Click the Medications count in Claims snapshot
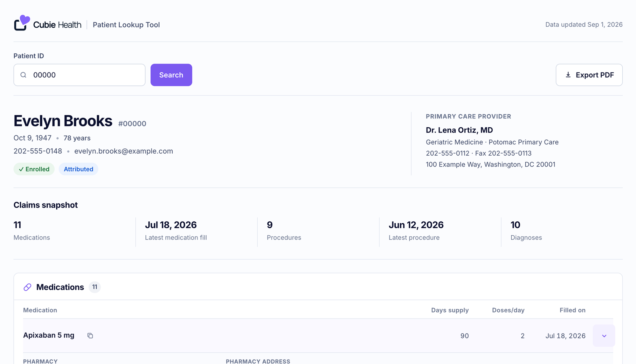 (17, 225)
